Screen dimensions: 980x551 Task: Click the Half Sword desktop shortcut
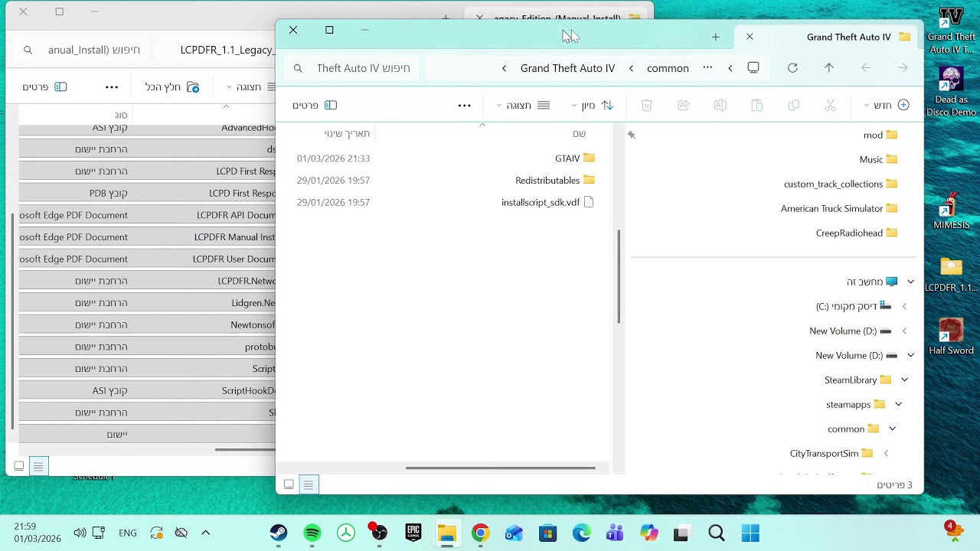(951, 337)
